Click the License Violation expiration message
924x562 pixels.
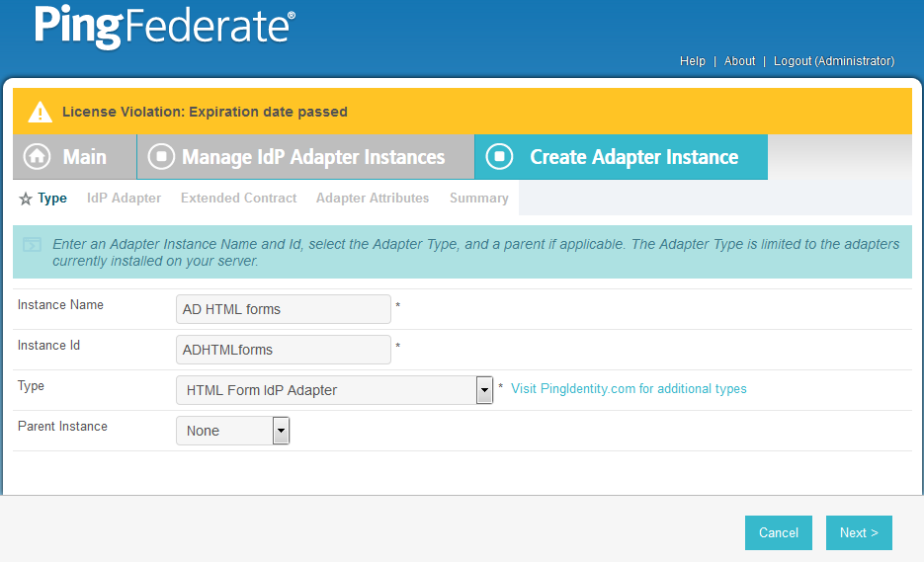[206, 112]
